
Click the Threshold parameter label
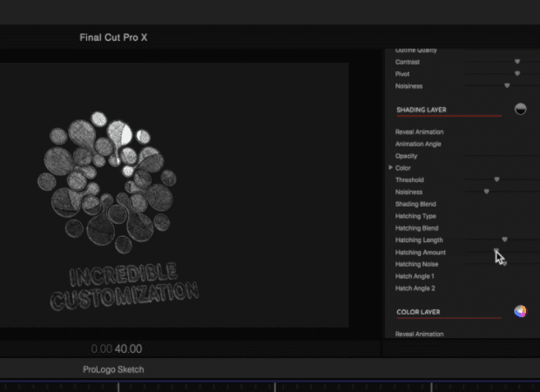409,179
